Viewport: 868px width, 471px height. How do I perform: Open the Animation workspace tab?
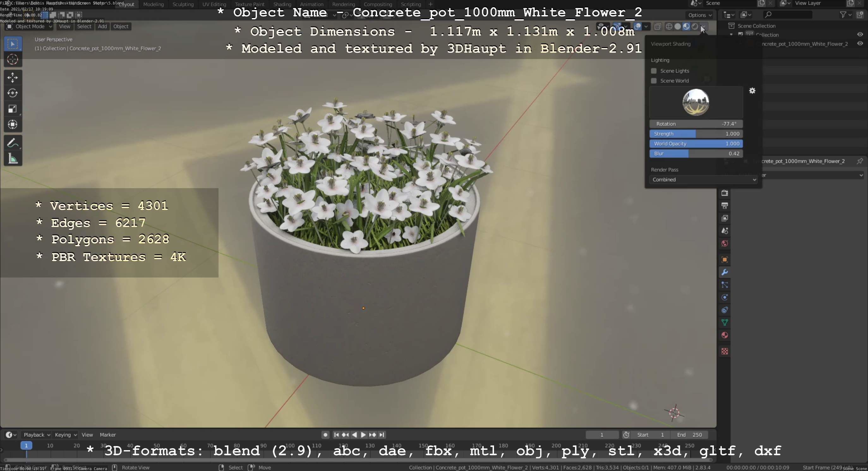tap(311, 4)
